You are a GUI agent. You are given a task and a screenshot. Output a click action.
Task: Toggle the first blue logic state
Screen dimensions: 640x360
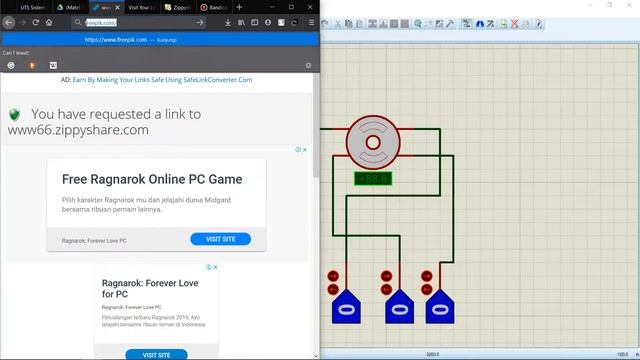click(346, 307)
